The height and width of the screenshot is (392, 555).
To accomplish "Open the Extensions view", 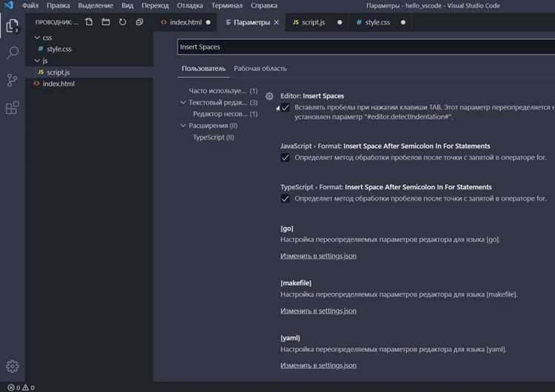I will [12, 107].
